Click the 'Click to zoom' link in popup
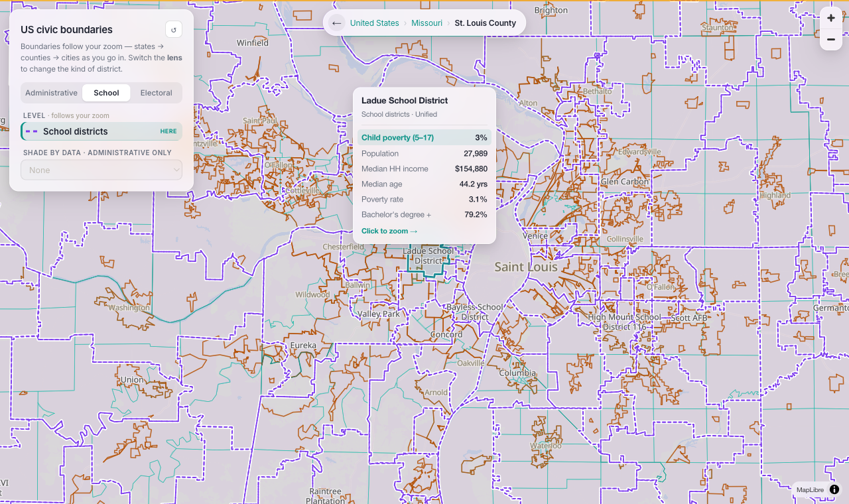The image size is (849, 504). (389, 231)
